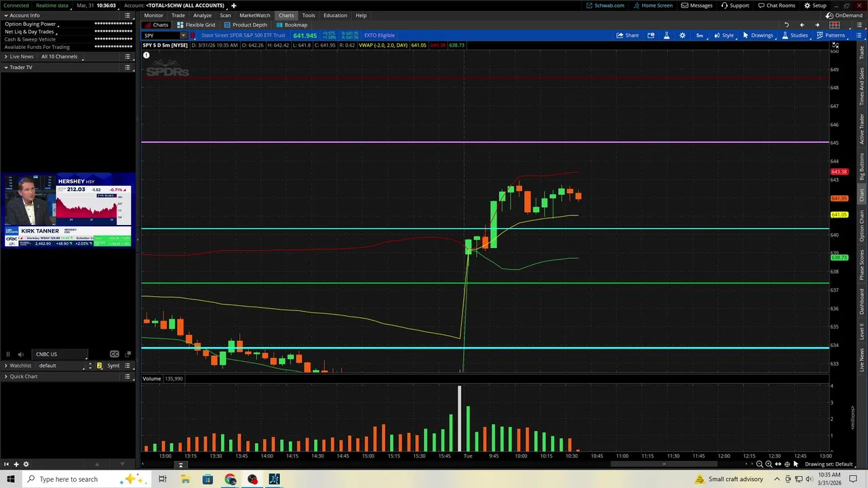Open Messages
This screenshot has height=488, width=868.
pyautogui.click(x=697, y=5)
